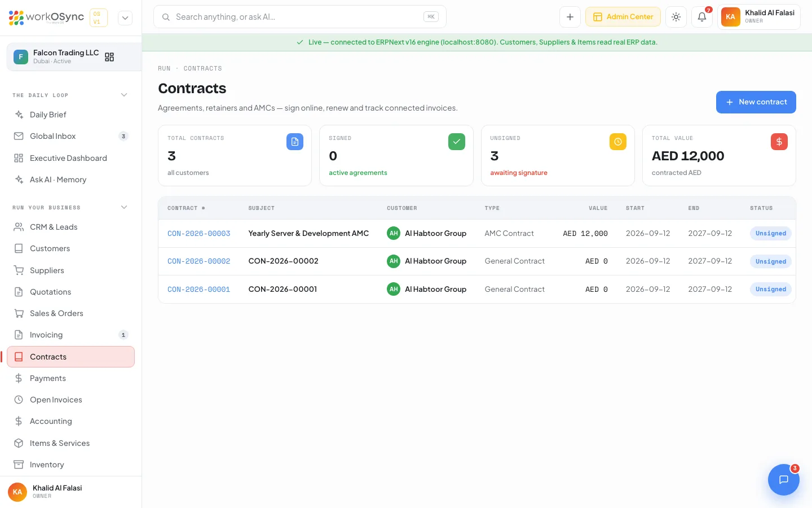The height and width of the screenshot is (508, 812).
Task: Open Sales & Orders
Action: coord(71,313)
